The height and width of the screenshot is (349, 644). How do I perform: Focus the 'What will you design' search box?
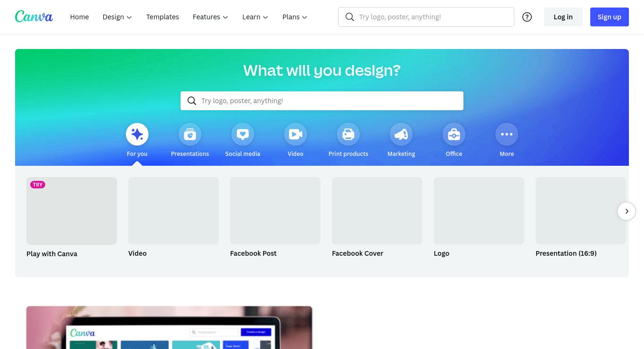322,101
